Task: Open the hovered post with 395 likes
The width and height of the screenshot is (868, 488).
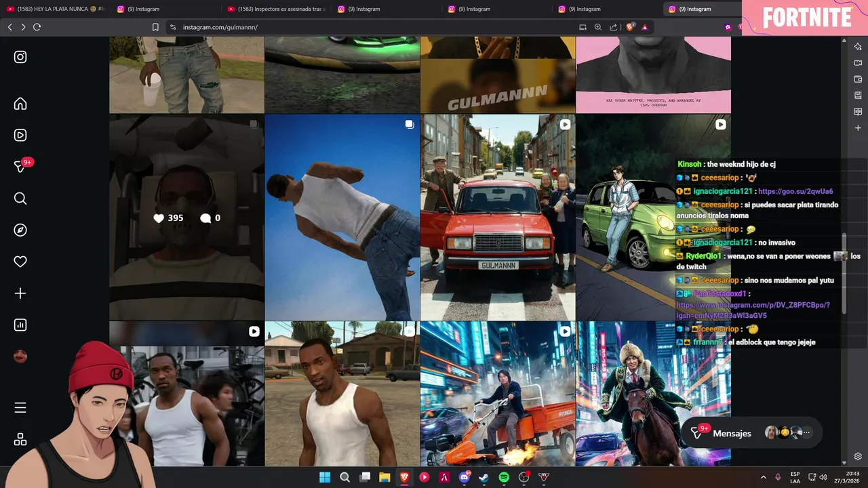Action: pos(186,218)
